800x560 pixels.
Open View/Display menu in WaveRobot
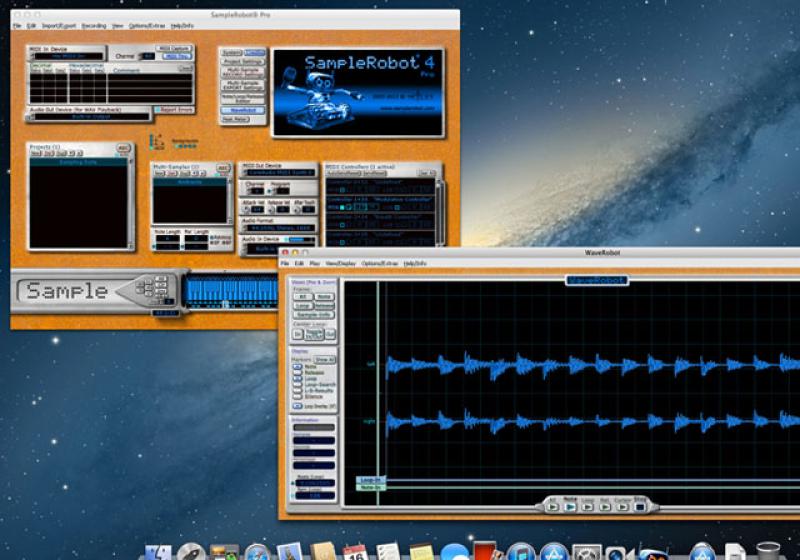click(x=339, y=263)
